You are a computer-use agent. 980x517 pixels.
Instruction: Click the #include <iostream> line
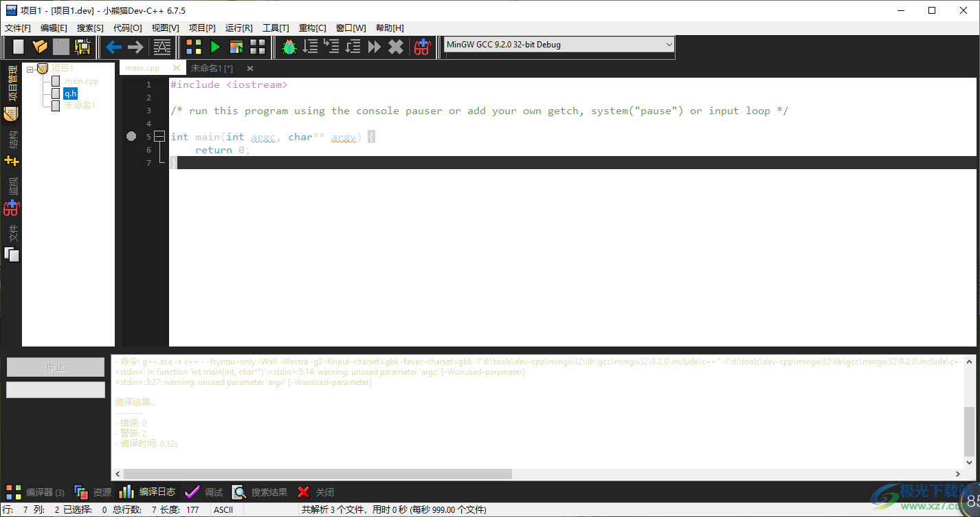(x=229, y=85)
